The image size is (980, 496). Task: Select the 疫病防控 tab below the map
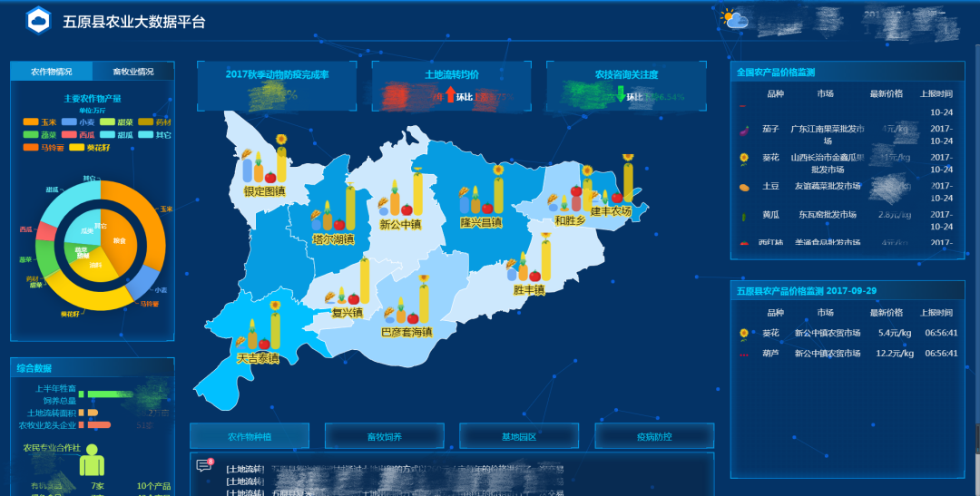[x=653, y=436]
